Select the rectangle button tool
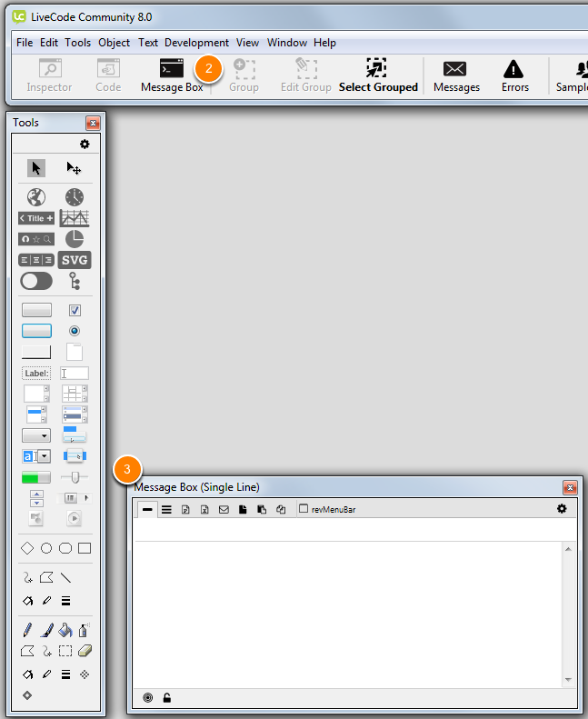Viewport: 588px width, 719px height. point(36,352)
